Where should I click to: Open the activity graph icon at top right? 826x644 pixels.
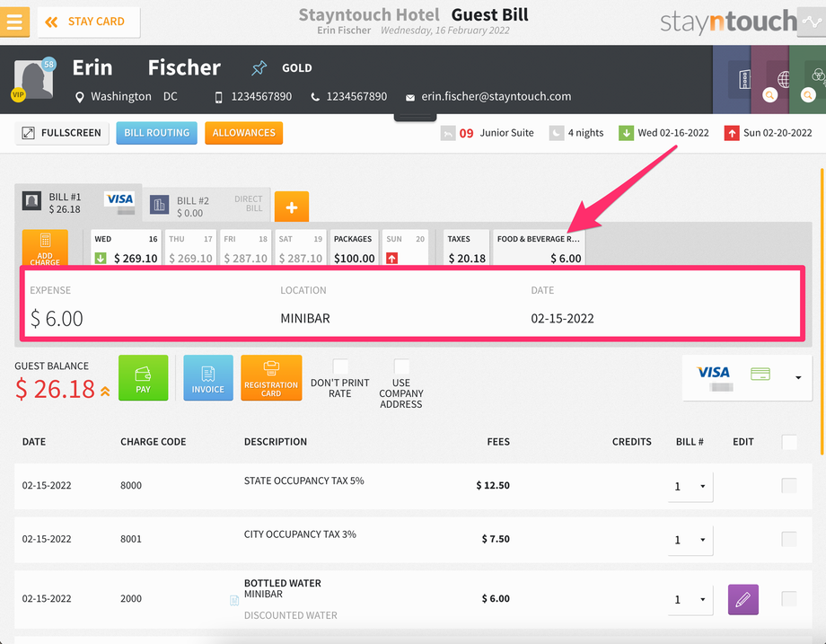(812, 22)
